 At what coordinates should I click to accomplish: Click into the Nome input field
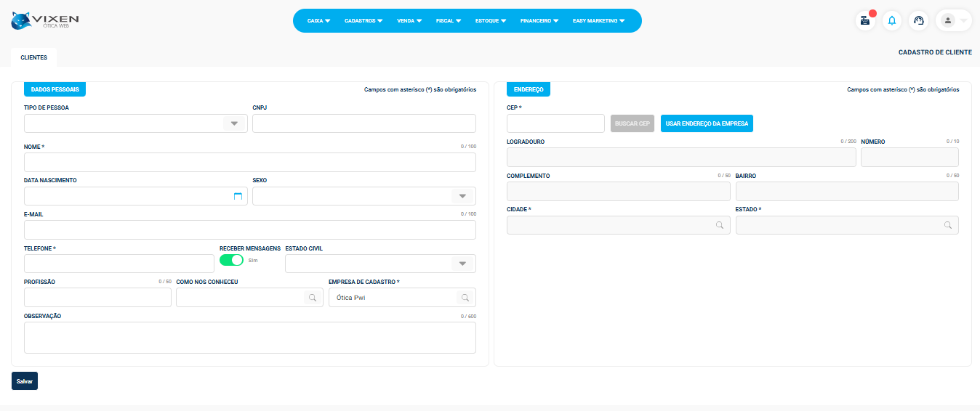pyautogui.click(x=249, y=162)
